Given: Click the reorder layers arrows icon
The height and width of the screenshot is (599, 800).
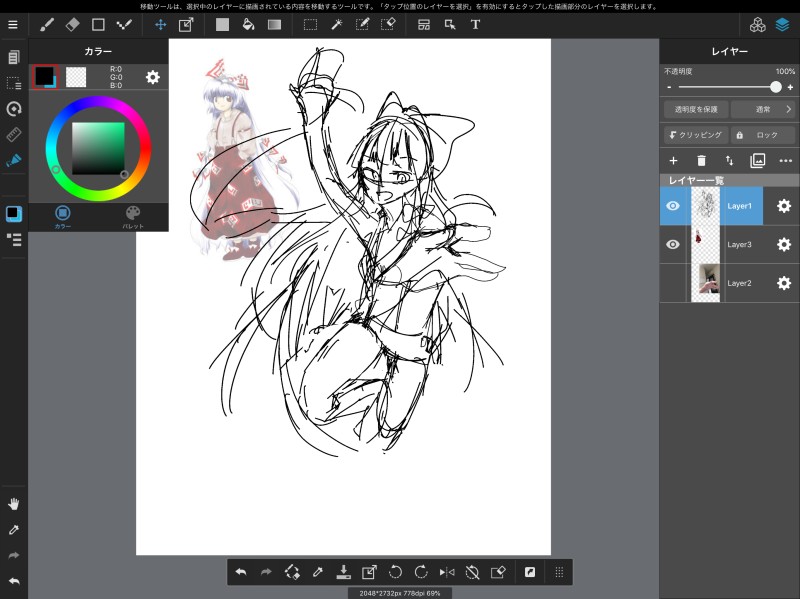Looking at the screenshot, I should click(730, 161).
